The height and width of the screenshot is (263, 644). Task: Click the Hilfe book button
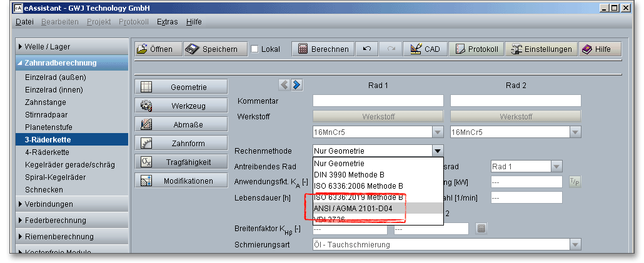599,49
